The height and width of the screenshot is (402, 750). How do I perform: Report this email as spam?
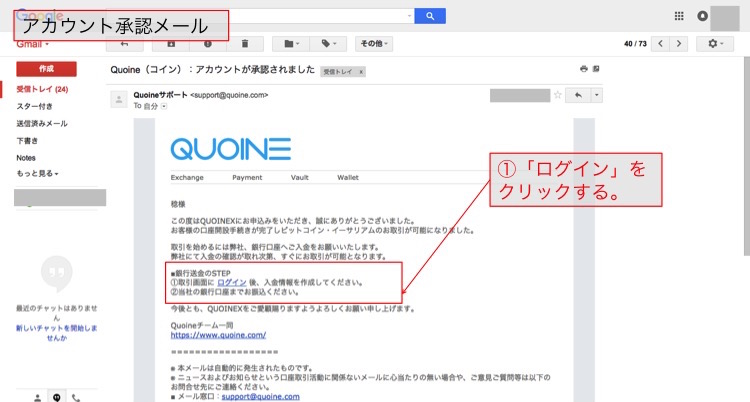coord(208,44)
